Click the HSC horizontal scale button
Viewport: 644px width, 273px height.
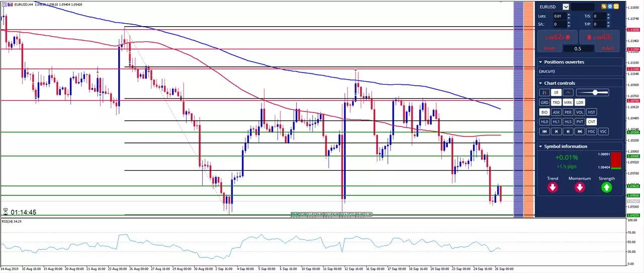click(x=592, y=131)
